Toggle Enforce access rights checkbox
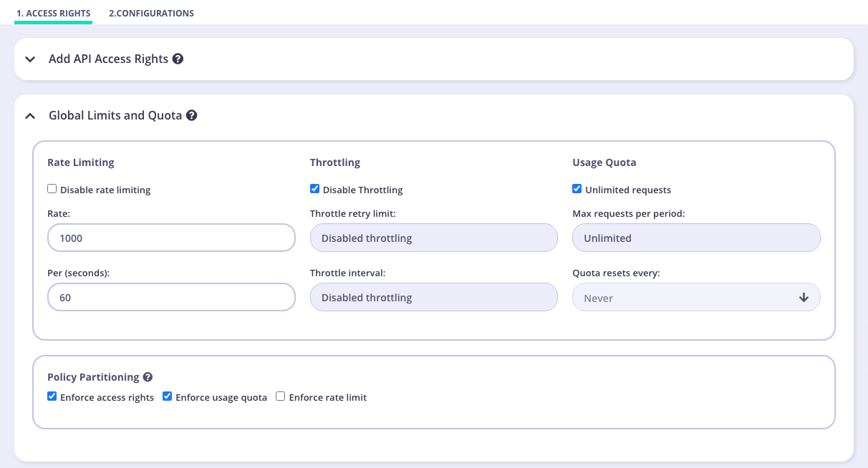Screen dimensions: 868x468 pyautogui.click(x=52, y=396)
